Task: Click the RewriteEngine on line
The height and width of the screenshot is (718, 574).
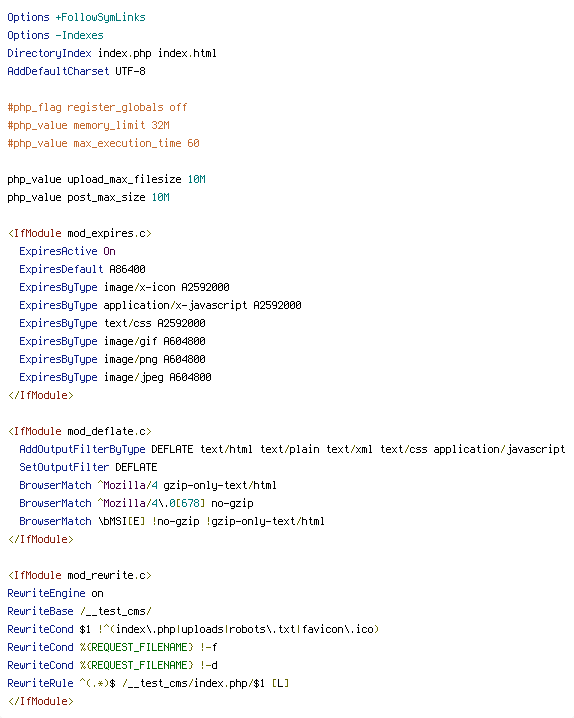Action: tap(55, 593)
